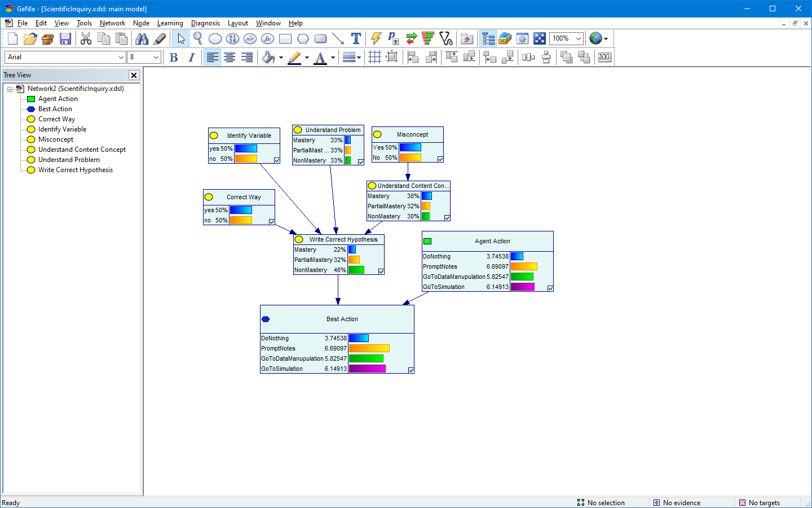Select Best Action in the tree
812x508 pixels.
tap(55, 109)
